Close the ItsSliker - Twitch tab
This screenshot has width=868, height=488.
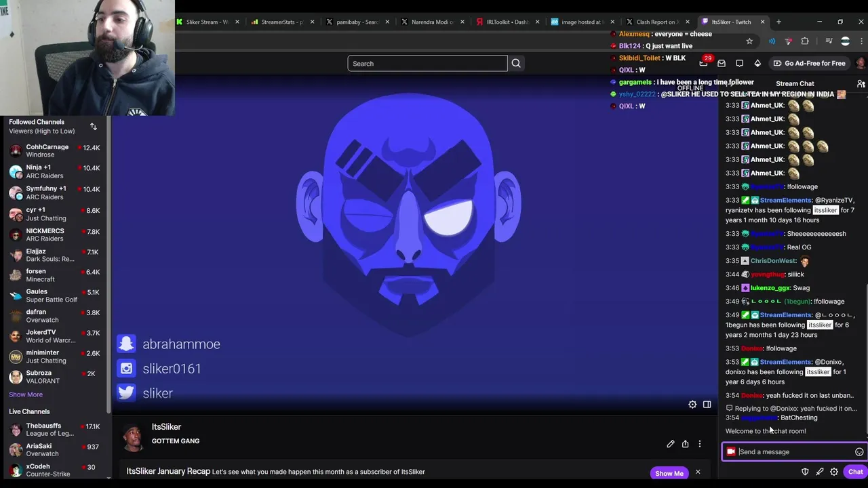click(762, 22)
